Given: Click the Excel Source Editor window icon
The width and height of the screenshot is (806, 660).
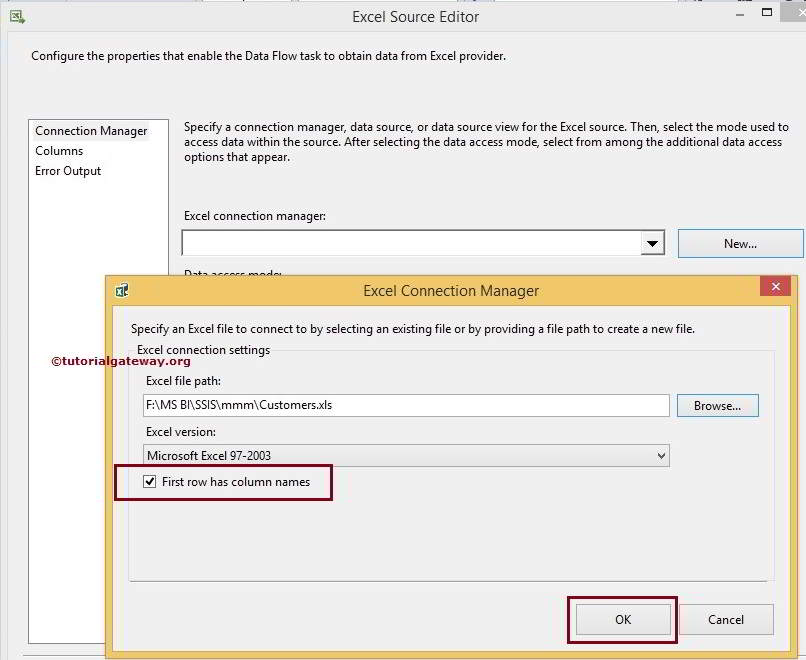Looking at the screenshot, I should coord(18,16).
